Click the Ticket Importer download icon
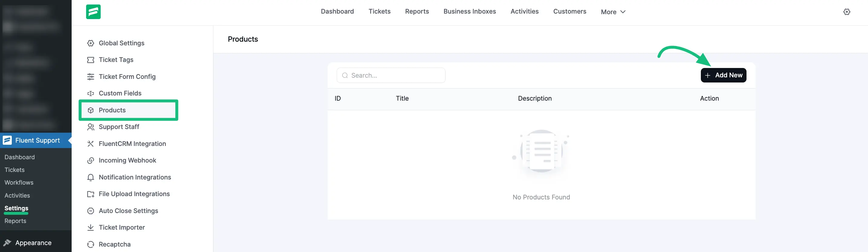 pos(91,228)
